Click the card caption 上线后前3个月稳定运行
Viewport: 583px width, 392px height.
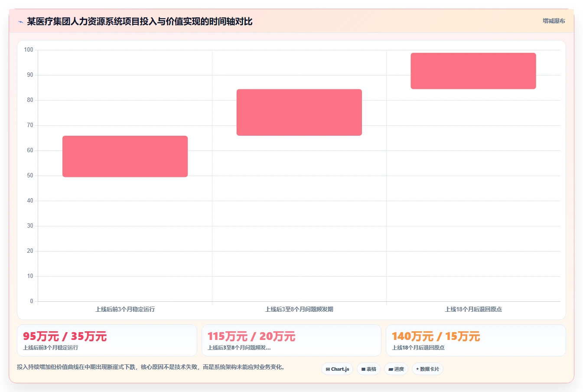click(x=51, y=348)
